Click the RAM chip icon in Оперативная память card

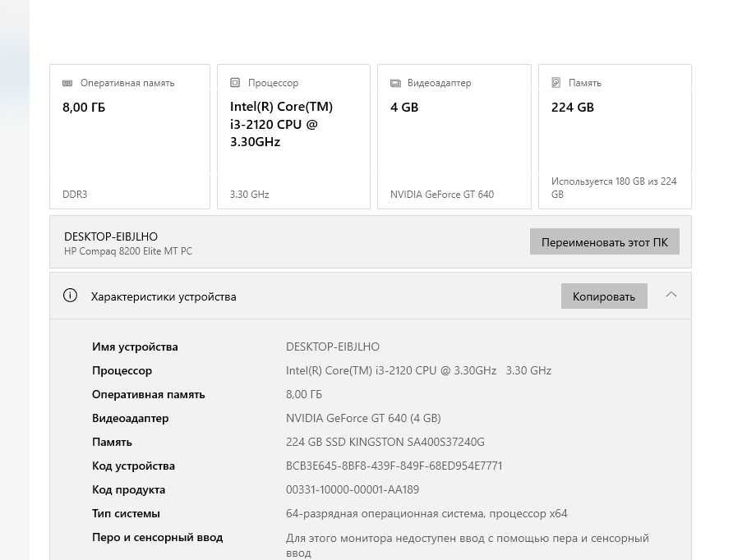[67, 83]
